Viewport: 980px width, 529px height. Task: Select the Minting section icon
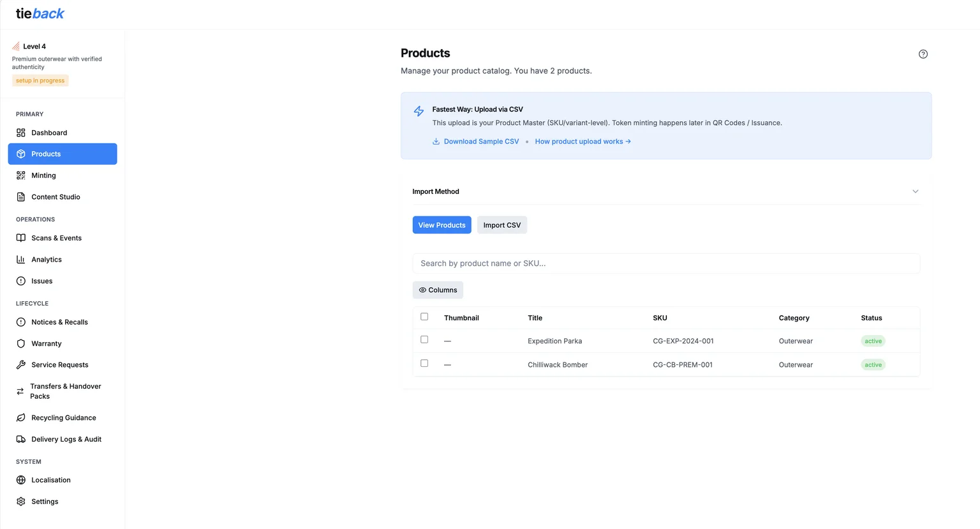(x=21, y=175)
